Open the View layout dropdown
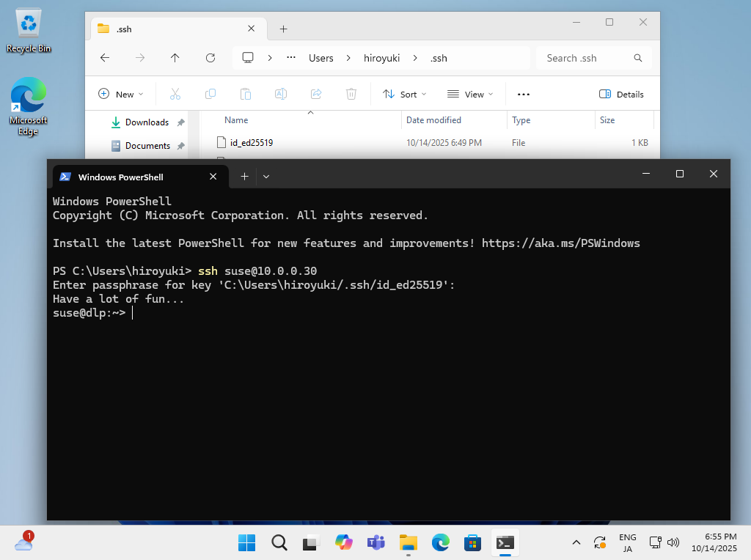Image resolution: width=751 pixels, height=560 pixels. pyautogui.click(x=470, y=94)
